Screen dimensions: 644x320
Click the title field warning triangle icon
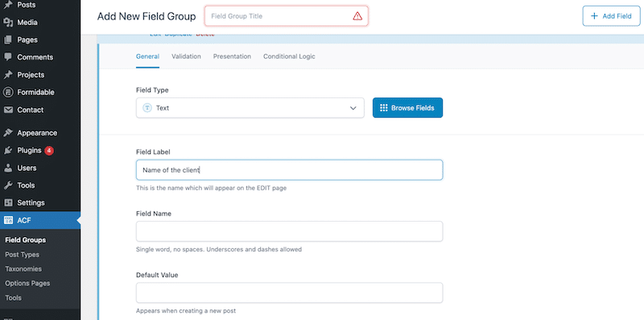357,16
